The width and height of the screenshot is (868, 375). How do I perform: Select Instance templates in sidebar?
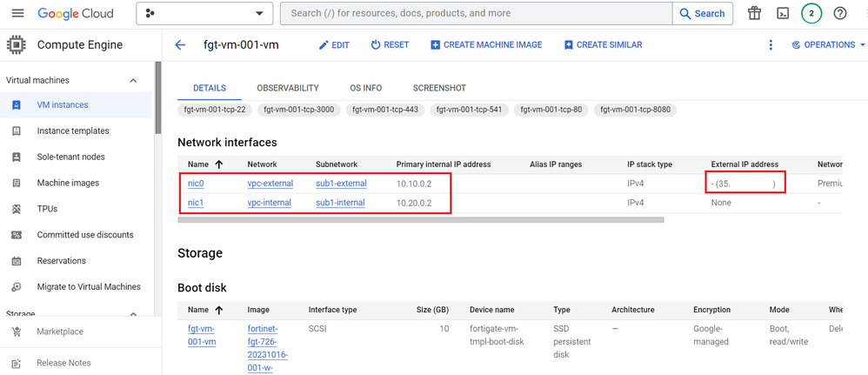point(73,131)
